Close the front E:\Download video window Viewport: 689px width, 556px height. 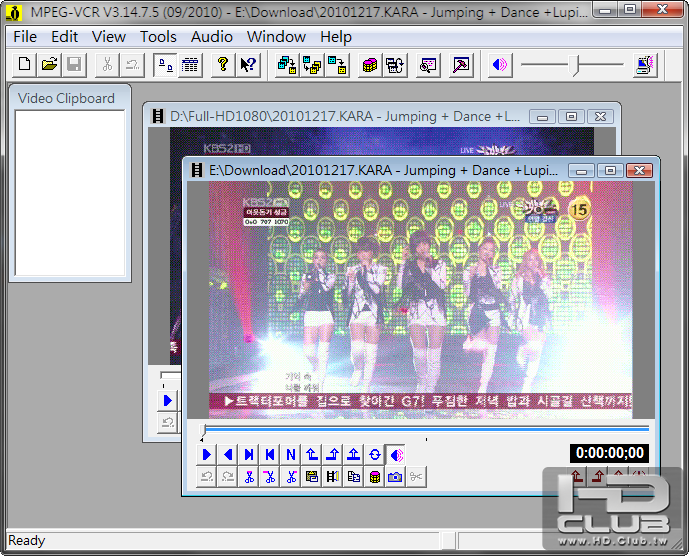[x=639, y=171]
